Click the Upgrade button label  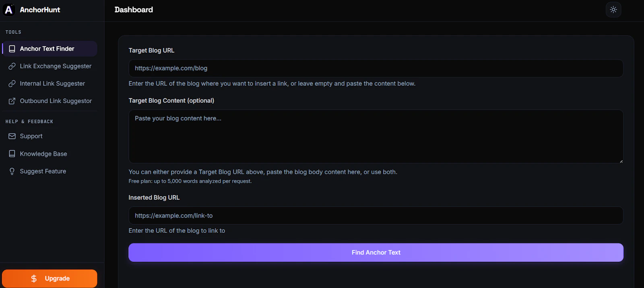tap(57, 279)
